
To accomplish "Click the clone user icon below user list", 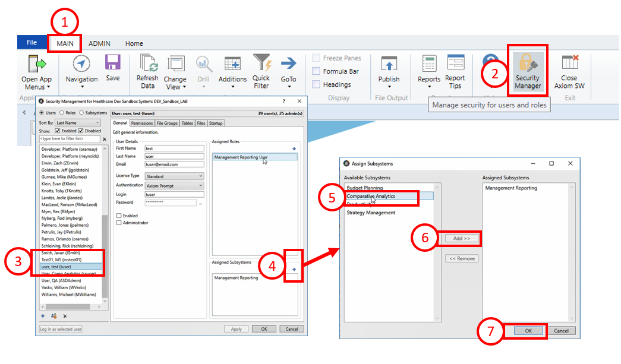I will point(54,316).
